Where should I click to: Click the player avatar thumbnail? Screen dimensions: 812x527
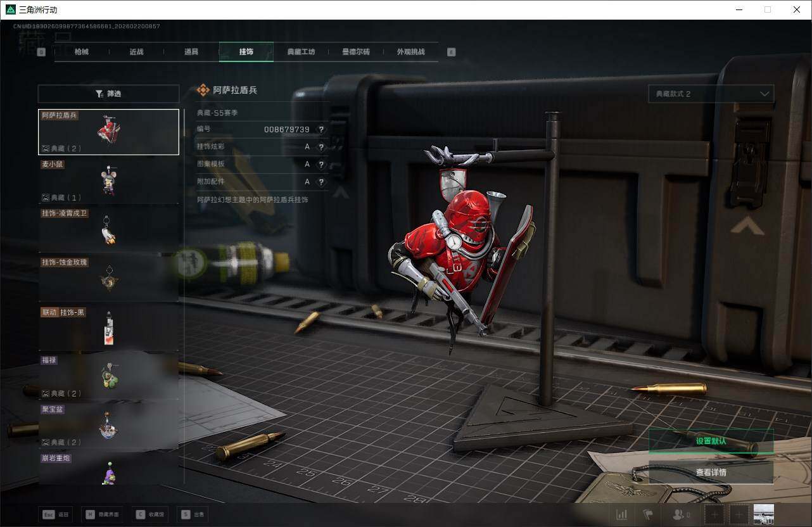[764, 514]
